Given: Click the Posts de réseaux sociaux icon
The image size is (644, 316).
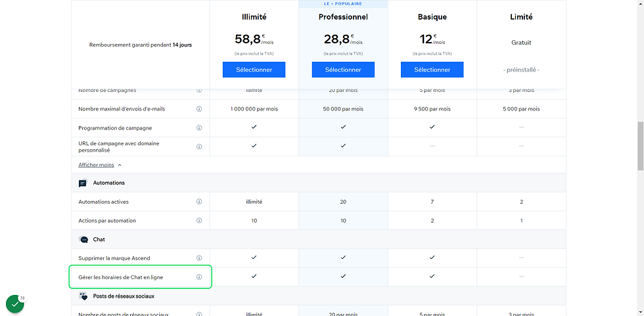Looking at the screenshot, I should 83,296.
